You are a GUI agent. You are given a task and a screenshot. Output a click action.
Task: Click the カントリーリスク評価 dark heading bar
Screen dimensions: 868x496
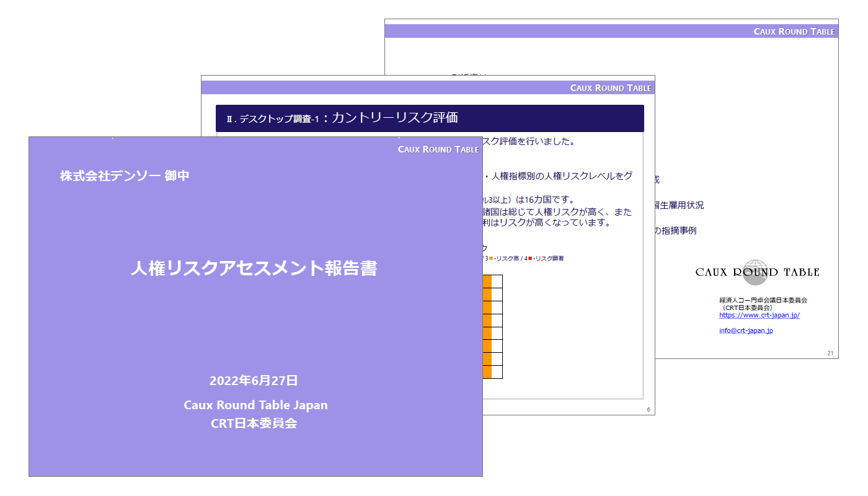pyautogui.click(x=429, y=118)
